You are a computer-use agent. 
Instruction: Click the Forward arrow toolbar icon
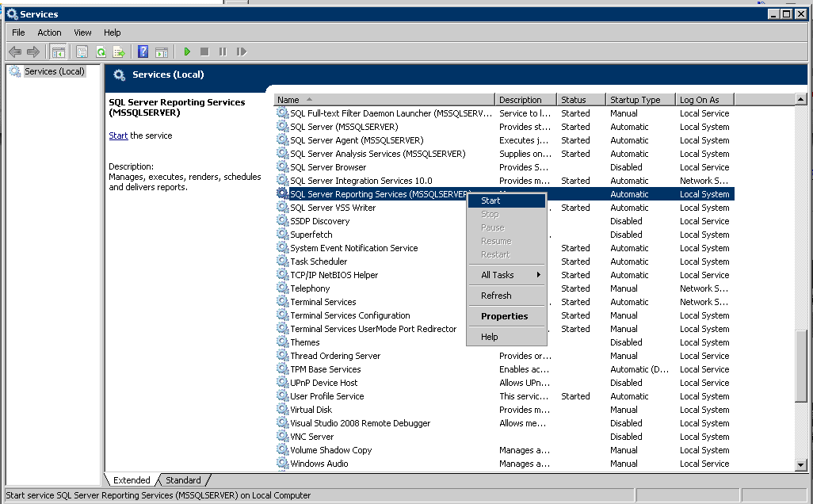(33, 52)
